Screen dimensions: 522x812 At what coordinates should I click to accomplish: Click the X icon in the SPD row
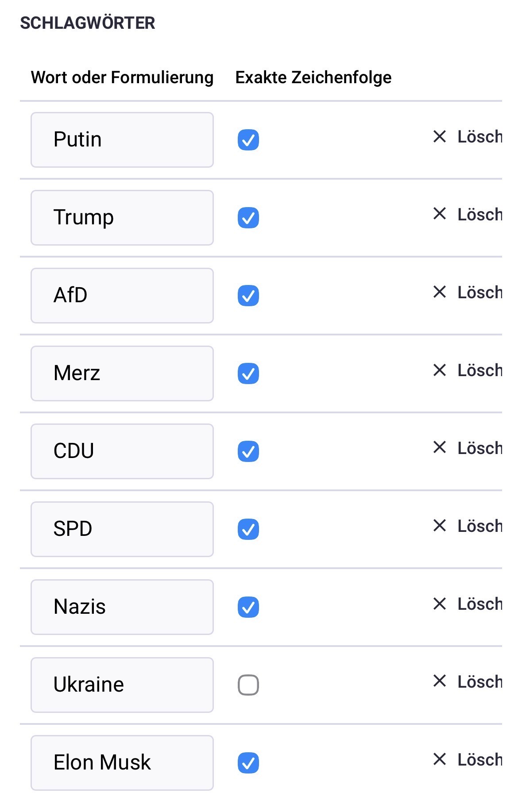click(x=439, y=525)
